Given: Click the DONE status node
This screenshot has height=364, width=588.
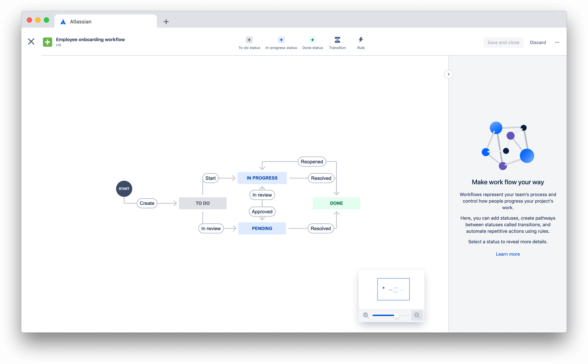Looking at the screenshot, I should tap(336, 203).
